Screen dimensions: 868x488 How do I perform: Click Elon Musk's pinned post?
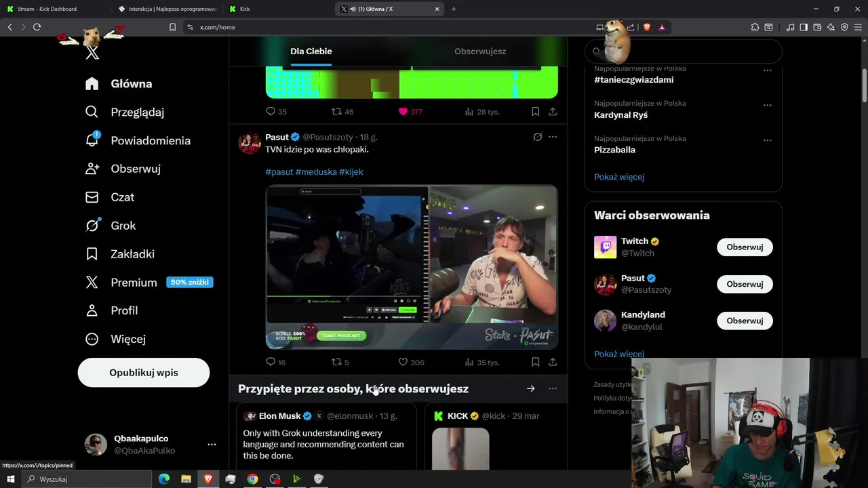326,437
